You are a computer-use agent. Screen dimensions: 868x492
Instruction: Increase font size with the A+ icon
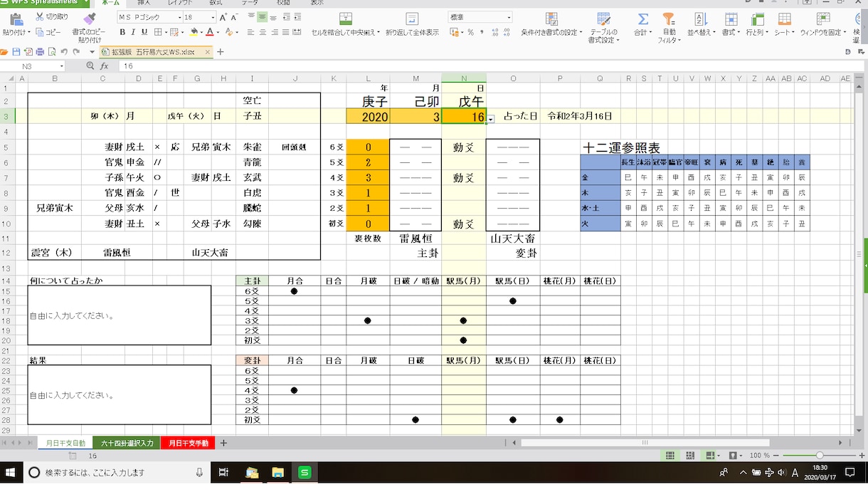click(x=224, y=16)
